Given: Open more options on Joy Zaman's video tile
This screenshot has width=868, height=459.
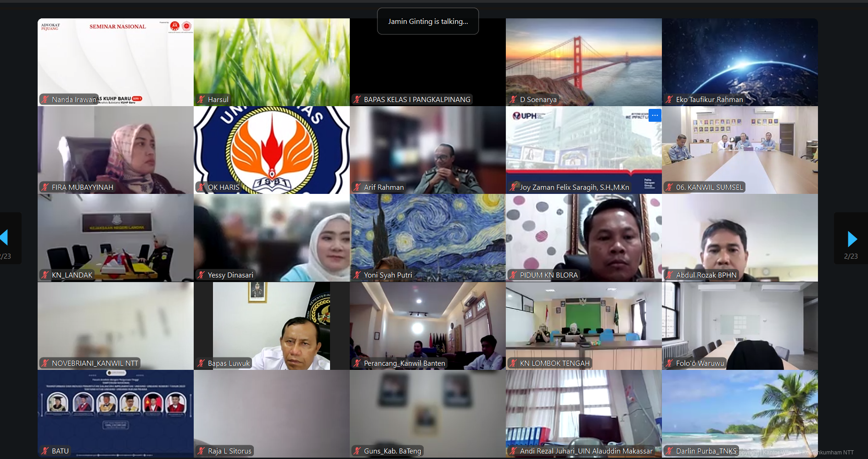Looking at the screenshot, I should point(655,115).
